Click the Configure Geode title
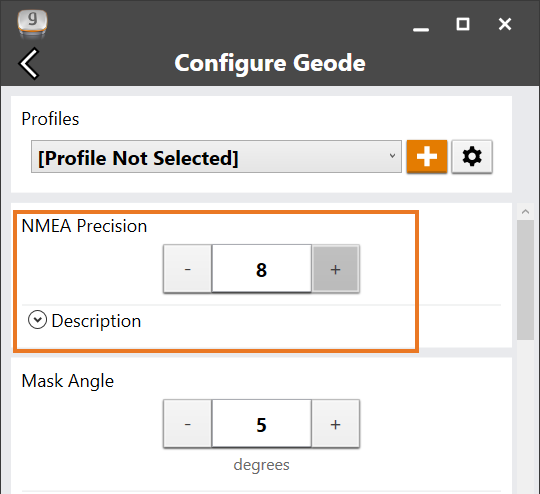The height and width of the screenshot is (494, 540). pos(270,63)
